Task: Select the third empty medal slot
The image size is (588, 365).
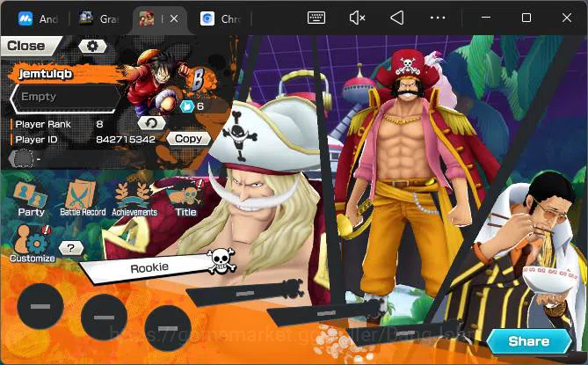Action: click(x=168, y=328)
